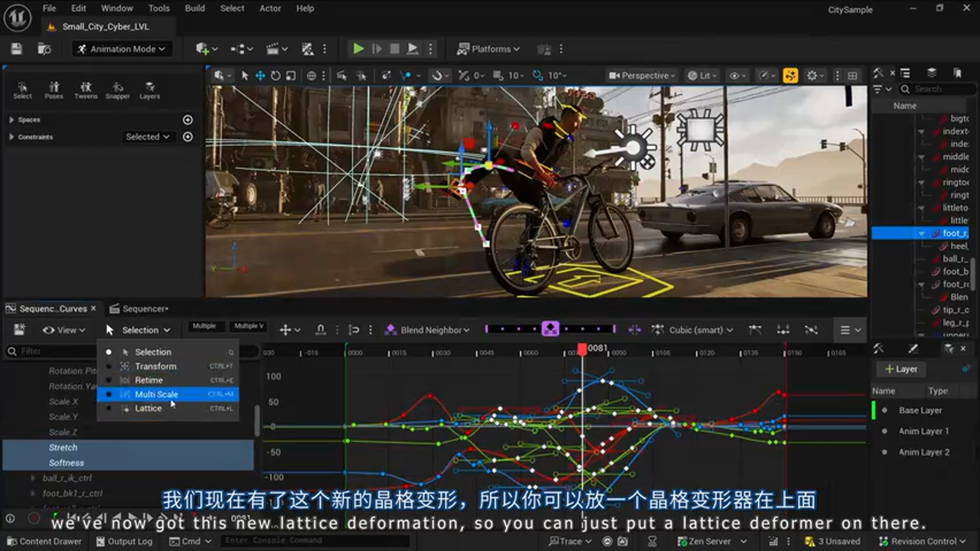Toggle visibility of Anim Layer 1
Screen dimensions: 980x551
(x=886, y=431)
